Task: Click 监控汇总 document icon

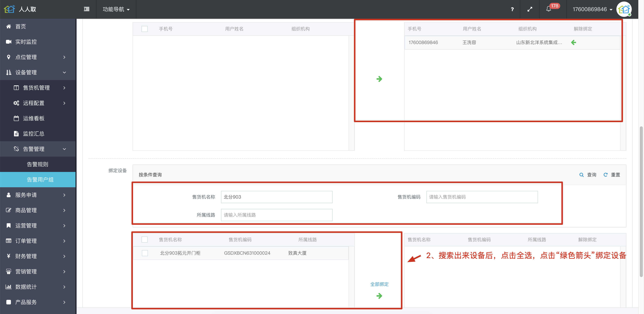Action: 16,134
